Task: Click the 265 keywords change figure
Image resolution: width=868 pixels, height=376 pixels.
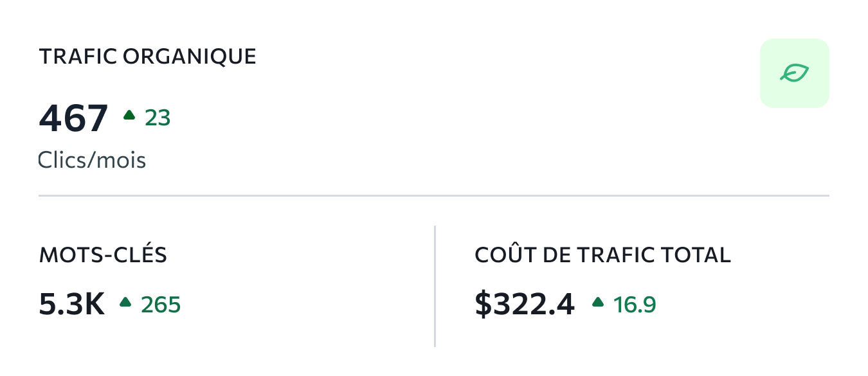Action: [x=161, y=305]
